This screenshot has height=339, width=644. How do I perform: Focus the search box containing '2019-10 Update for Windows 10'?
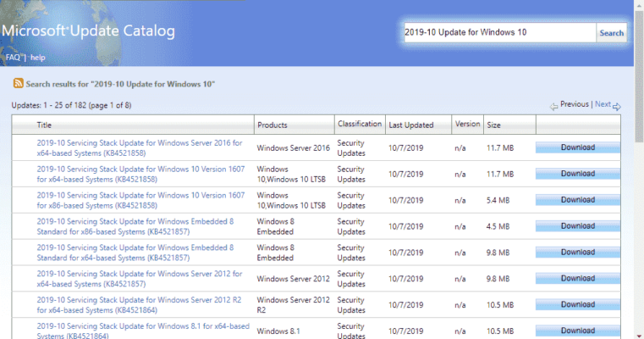(x=499, y=32)
